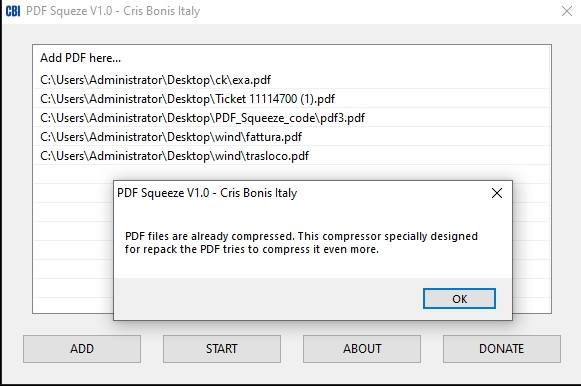Screen dimensions: 581x386
Task: Click the dialog's gray footer beside the OK button
Action: coord(268,299)
